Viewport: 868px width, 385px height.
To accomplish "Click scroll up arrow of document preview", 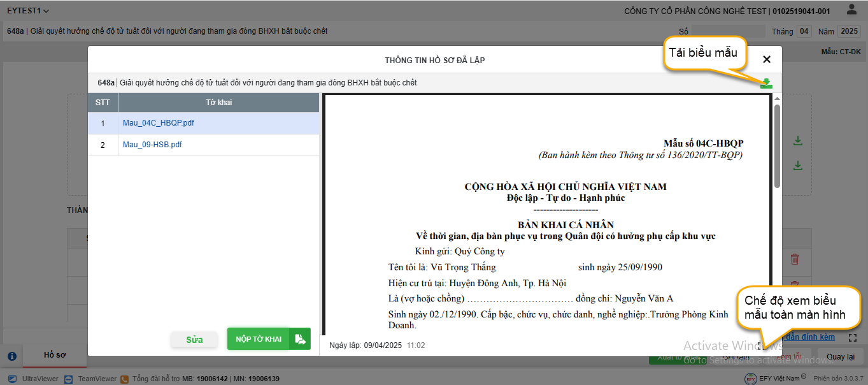I will pos(777,99).
